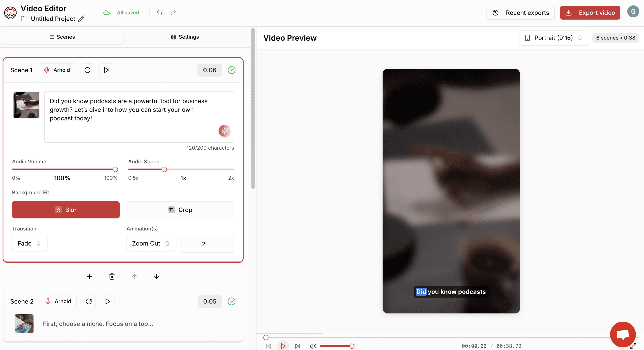Open the user avatar G menu
The image size is (644, 350).
[x=633, y=12]
